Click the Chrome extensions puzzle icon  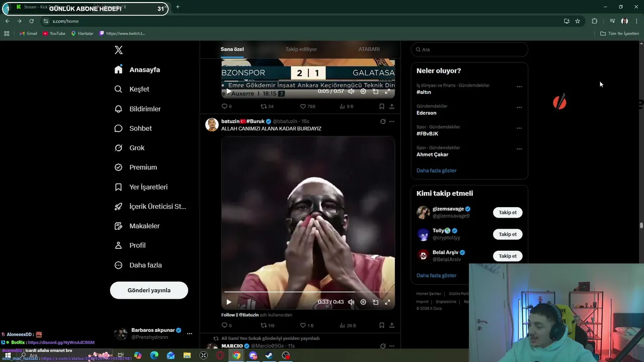[x=594, y=21]
